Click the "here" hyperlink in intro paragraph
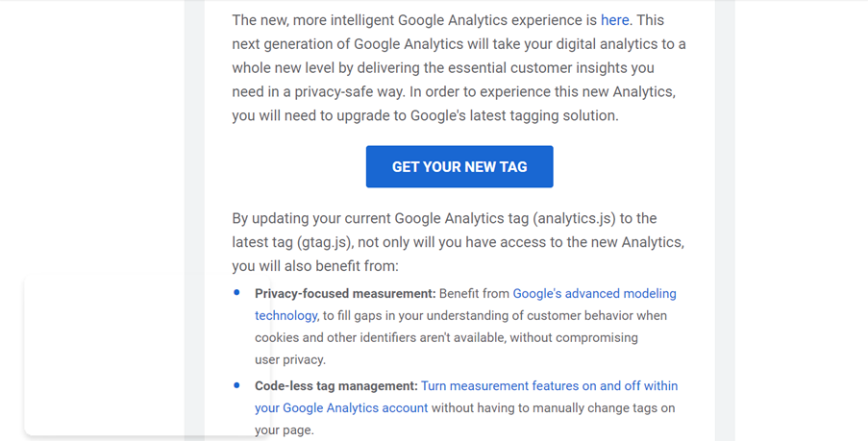The height and width of the screenshot is (441, 868). click(x=614, y=20)
